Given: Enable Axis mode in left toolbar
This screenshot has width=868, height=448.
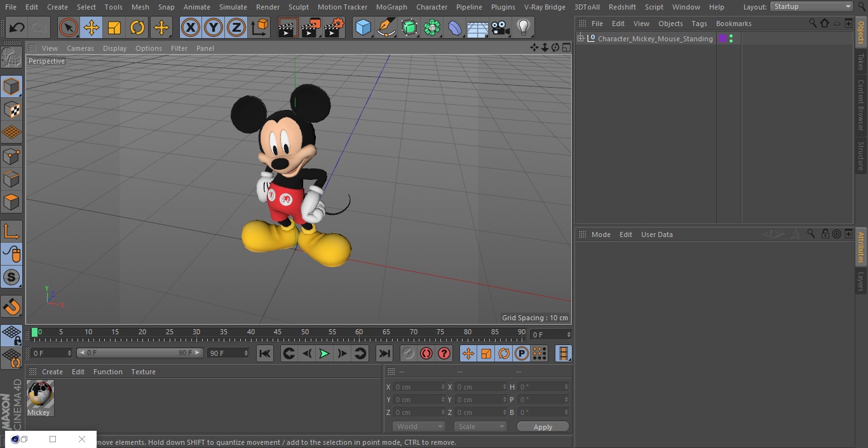Looking at the screenshot, I should [x=11, y=231].
